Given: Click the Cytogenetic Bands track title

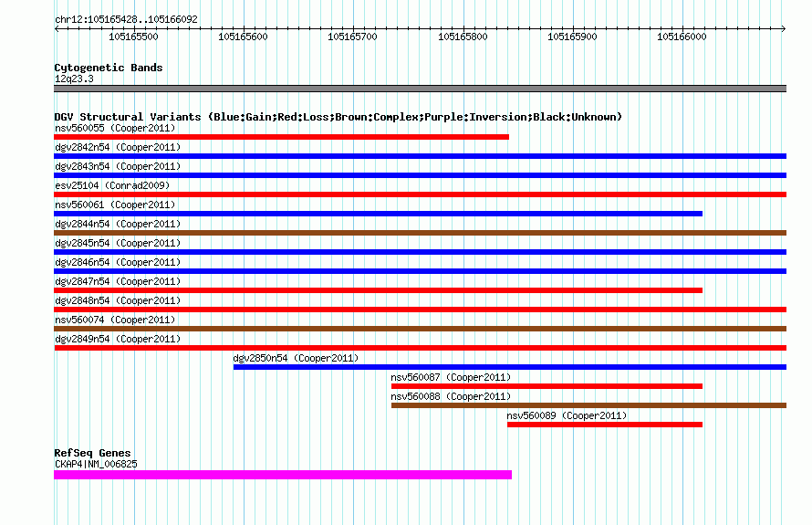Looking at the screenshot, I should pyautogui.click(x=109, y=68).
